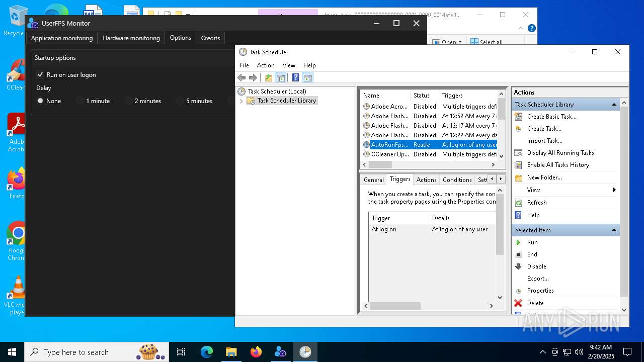Image resolution: width=644 pixels, height=362 pixels.
Task: Select the None delay radio button
Action: click(40, 101)
